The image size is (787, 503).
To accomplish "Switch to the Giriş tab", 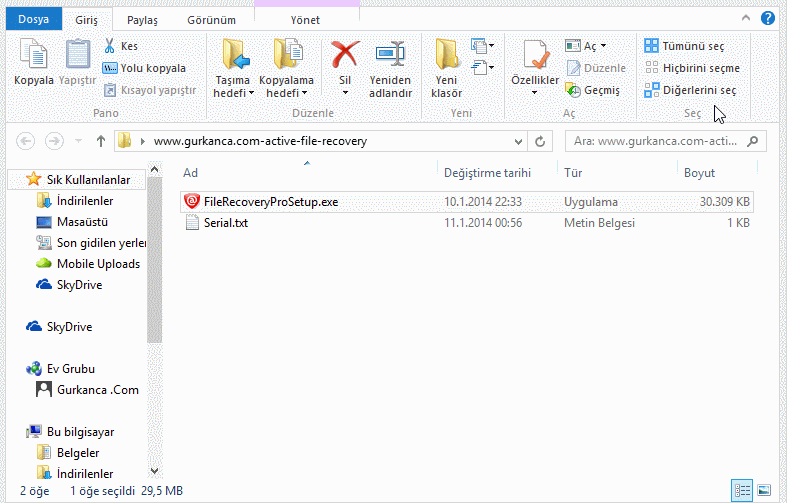I will [87, 20].
